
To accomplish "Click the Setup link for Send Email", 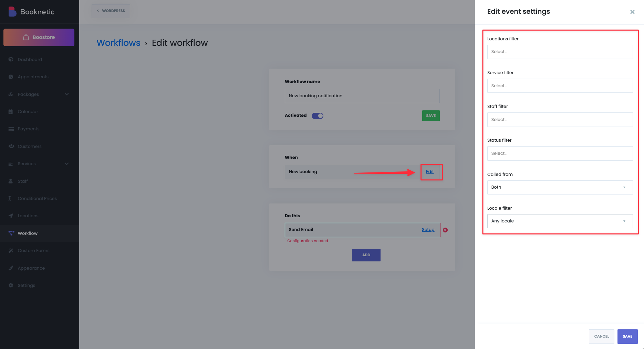I will click(428, 230).
